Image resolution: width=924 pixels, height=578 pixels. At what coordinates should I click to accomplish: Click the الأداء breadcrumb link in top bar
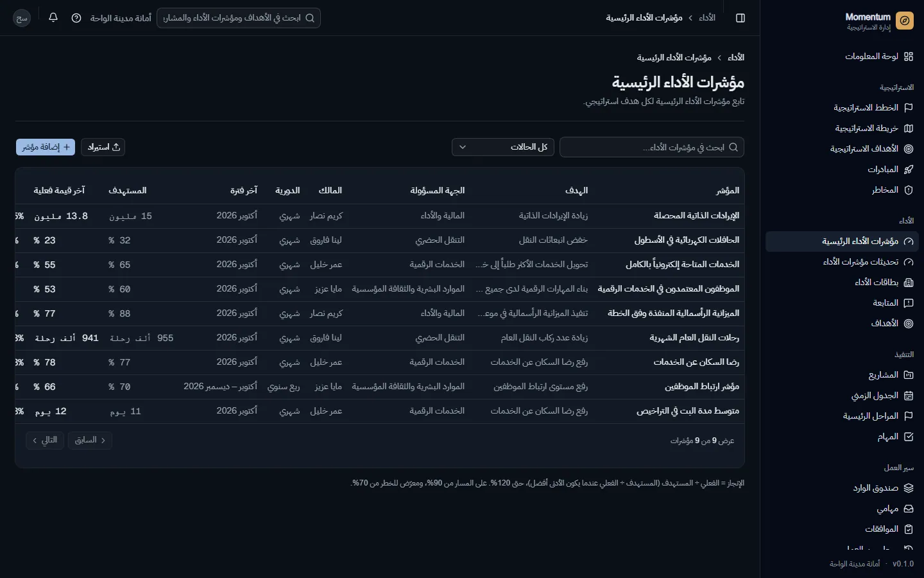tap(707, 18)
